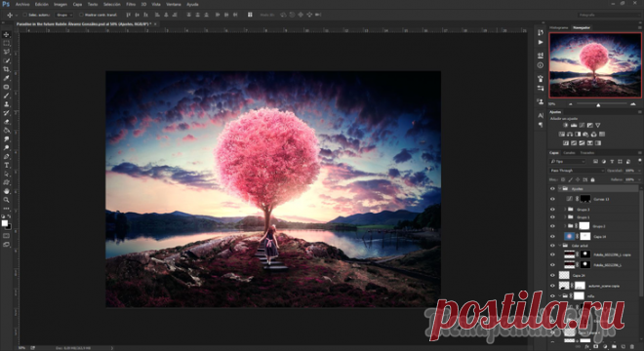
Task: Switch to the Canales tab
Action: pyautogui.click(x=569, y=153)
